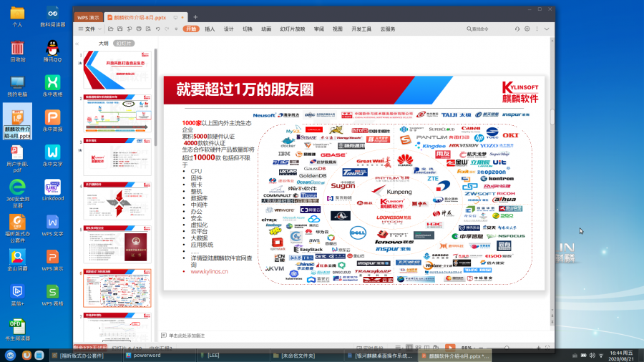Switch to powerword taskbar window

click(x=160, y=356)
